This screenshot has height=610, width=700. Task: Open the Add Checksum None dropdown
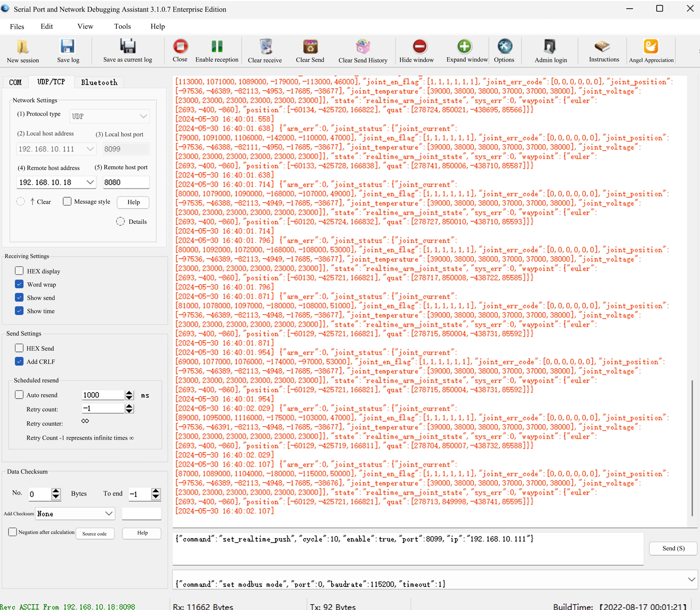tap(75, 514)
